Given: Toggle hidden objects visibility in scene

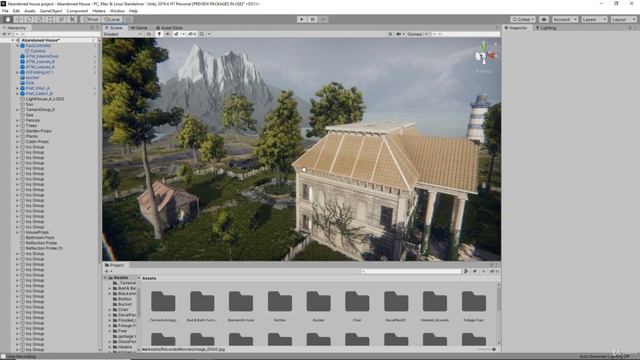Looking at the screenshot, I should (192, 34).
